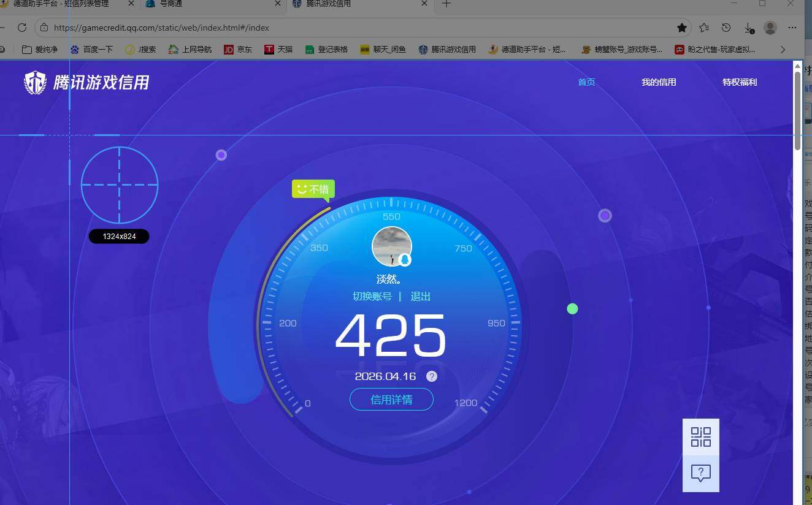The height and width of the screenshot is (505, 812).
Task: Open the help chat bubble icon
Action: tap(700, 473)
